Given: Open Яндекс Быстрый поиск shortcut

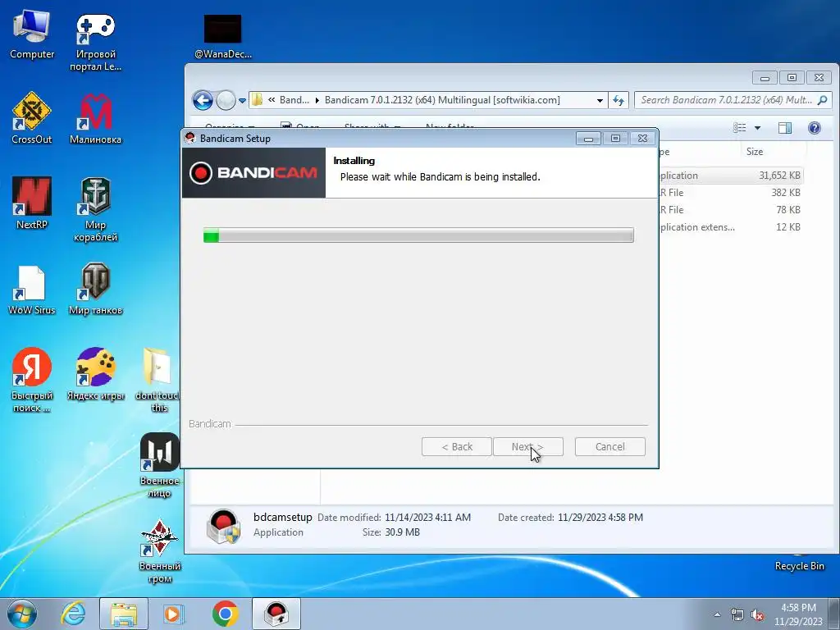Looking at the screenshot, I should tap(32, 380).
